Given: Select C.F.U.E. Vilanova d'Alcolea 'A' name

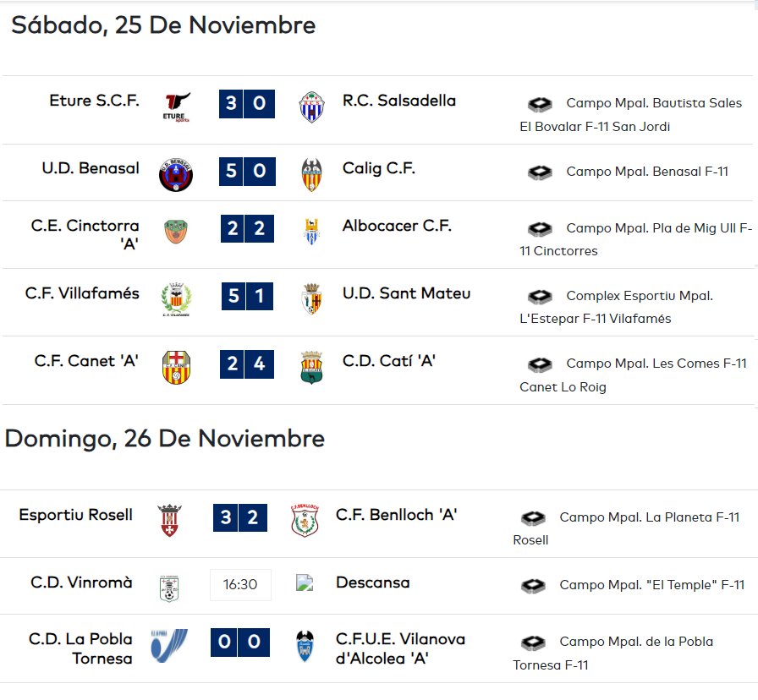Looking at the screenshot, I should (x=400, y=648).
